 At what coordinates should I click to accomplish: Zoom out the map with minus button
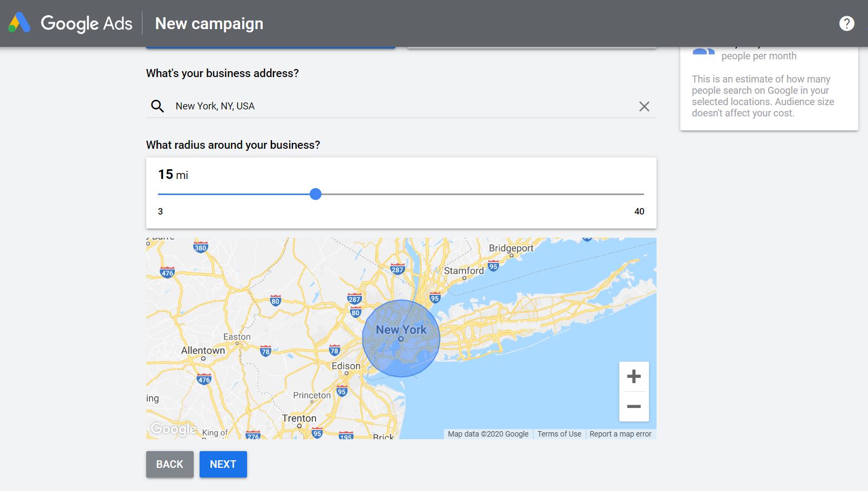pyautogui.click(x=634, y=406)
